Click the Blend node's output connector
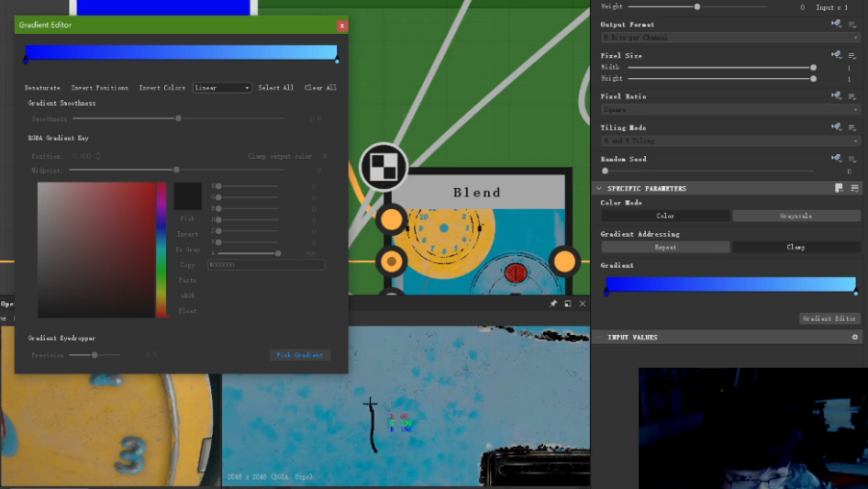 564,261
